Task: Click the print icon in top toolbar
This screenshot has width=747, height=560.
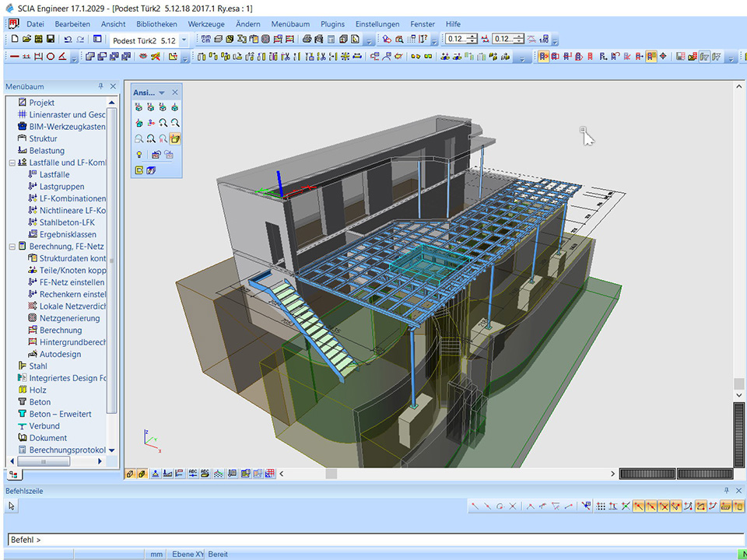Action: 307,39
